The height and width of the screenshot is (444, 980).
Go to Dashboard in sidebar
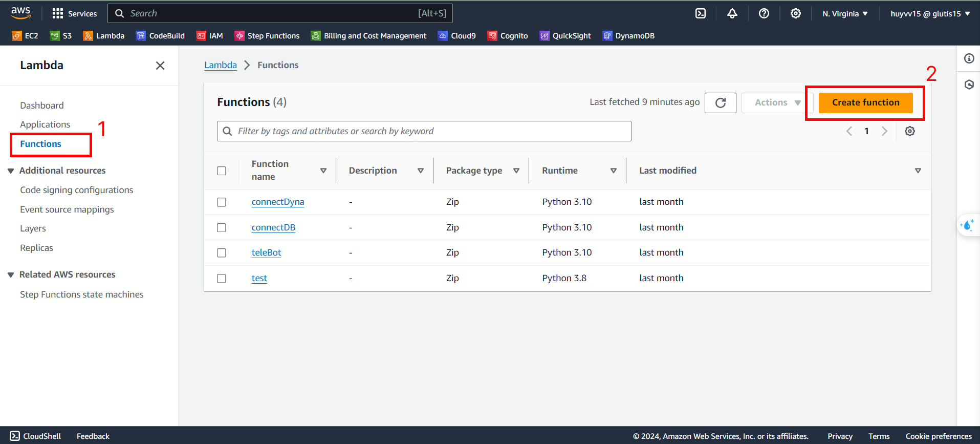click(42, 105)
